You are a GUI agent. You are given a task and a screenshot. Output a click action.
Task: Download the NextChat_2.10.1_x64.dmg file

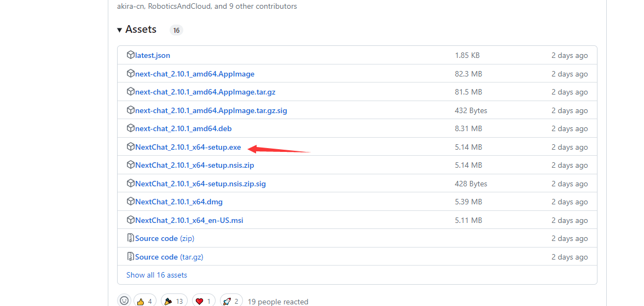[x=178, y=202]
